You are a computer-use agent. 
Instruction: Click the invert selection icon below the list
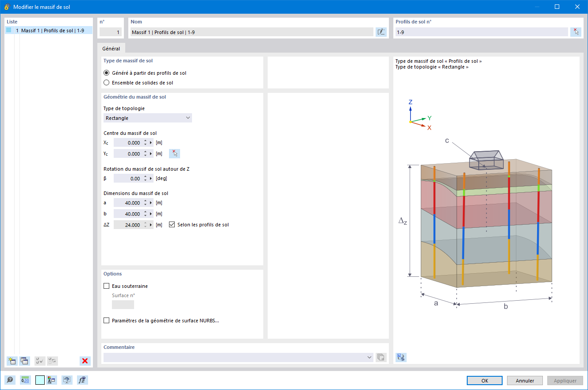pyautogui.click(x=52, y=361)
